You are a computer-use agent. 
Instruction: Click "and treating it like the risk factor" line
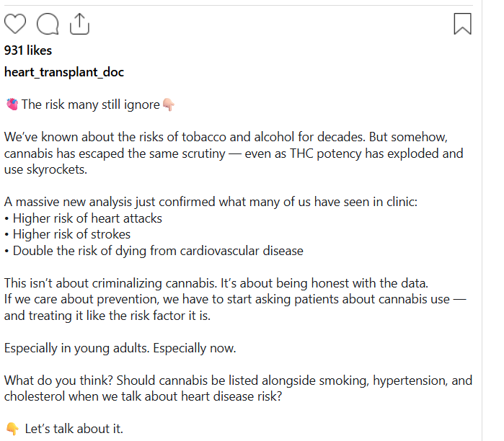pyautogui.click(x=107, y=316)
